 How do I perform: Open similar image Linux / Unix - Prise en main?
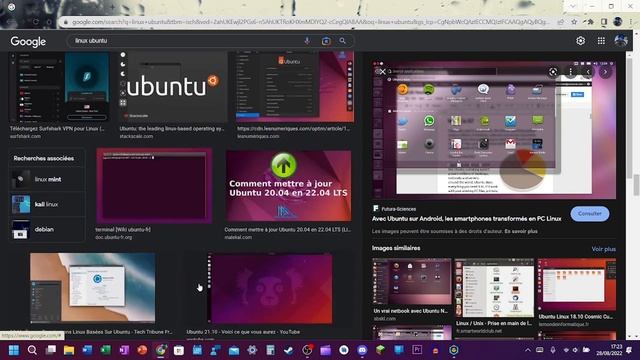[494, 288]
